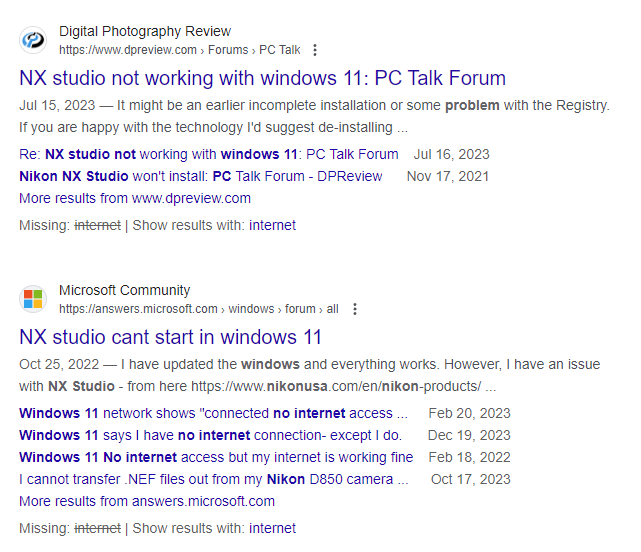
Task: Open 'NX studio cant start in windows 11' result
Action: 170,337
